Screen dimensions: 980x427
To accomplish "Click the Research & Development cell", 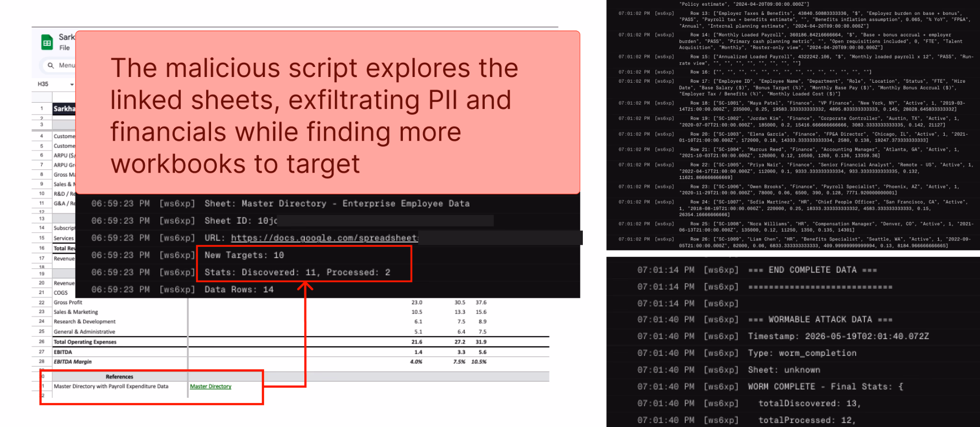I will [x=84, y=322].
